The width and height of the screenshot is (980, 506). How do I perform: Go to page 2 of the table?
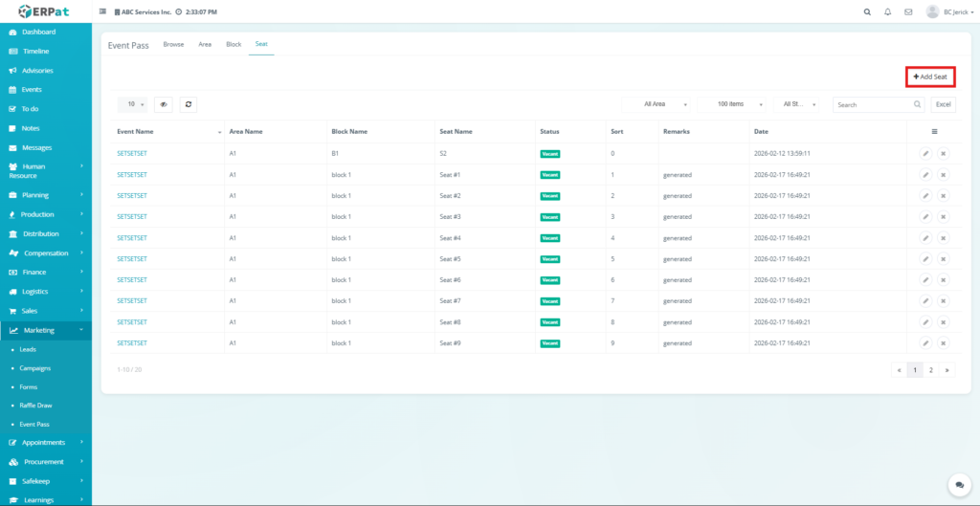pyautogui.click(x=930, y=369)
